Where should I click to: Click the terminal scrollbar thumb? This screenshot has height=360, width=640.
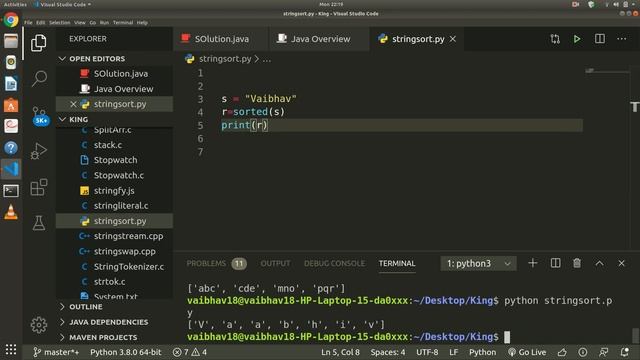pos(635,336)
